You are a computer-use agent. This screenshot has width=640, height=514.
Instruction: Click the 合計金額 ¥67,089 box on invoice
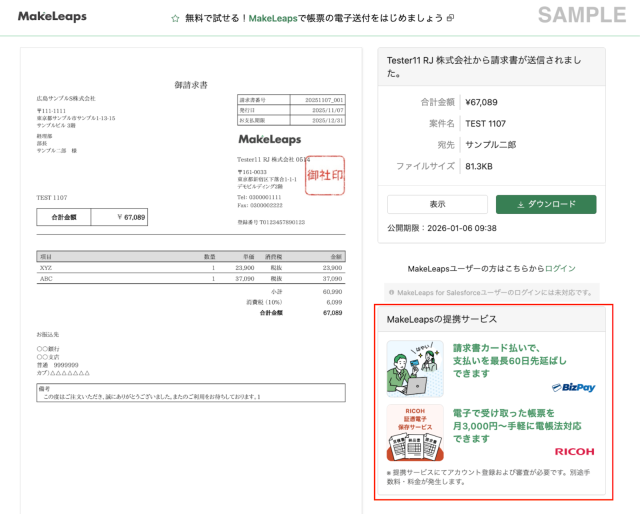92,216
